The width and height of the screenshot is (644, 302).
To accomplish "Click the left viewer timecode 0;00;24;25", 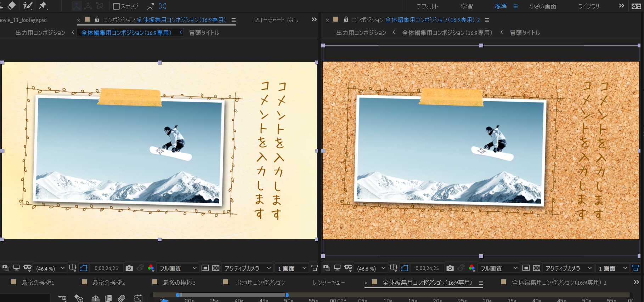I will click(106, 268).
